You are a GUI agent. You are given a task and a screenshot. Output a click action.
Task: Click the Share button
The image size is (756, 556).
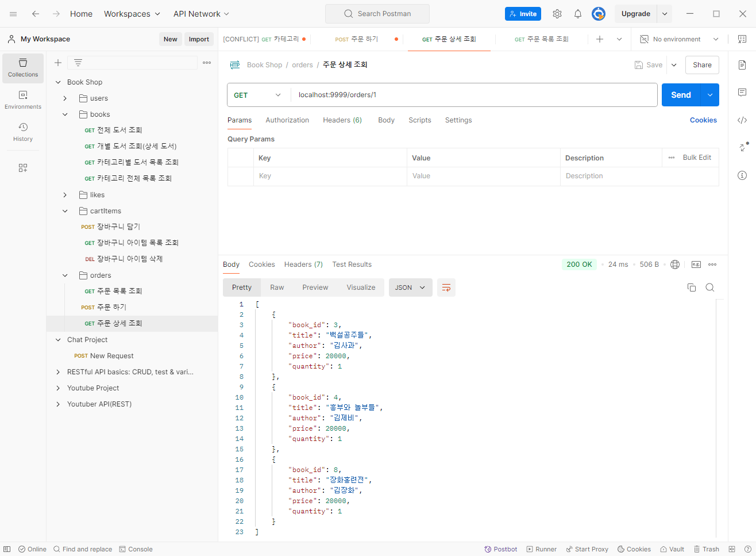point(702,65)
